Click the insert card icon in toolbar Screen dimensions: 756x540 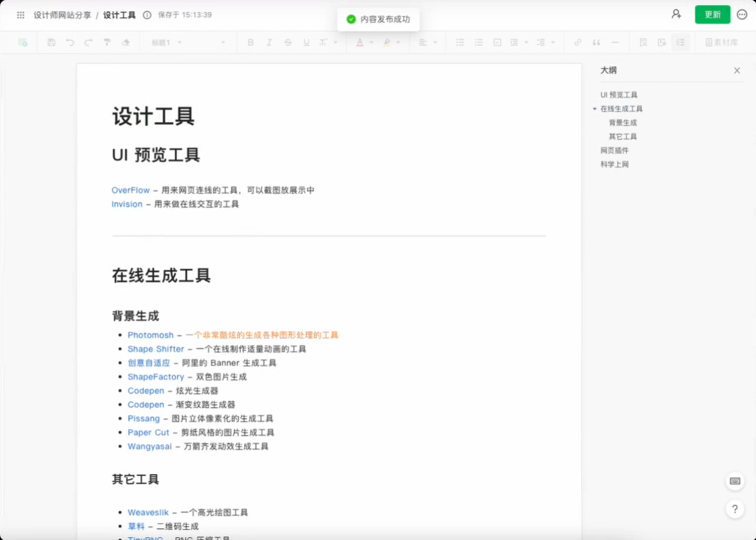(x=22, y=42)
